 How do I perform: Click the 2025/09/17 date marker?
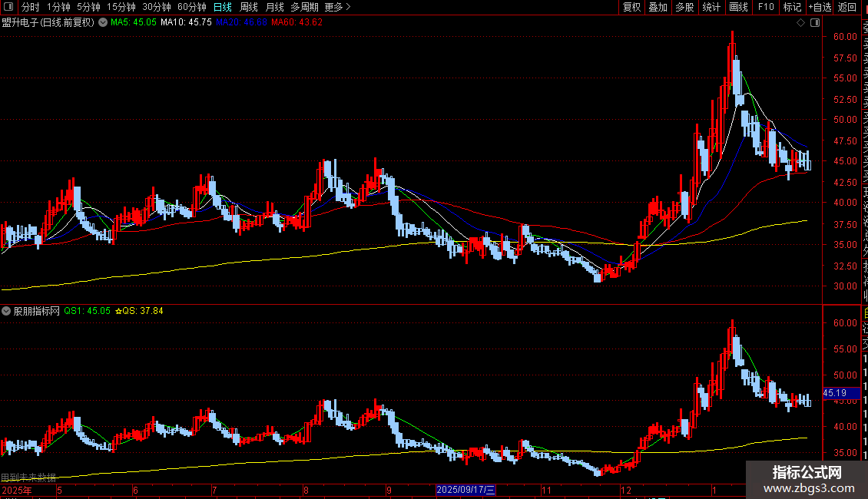465,490
